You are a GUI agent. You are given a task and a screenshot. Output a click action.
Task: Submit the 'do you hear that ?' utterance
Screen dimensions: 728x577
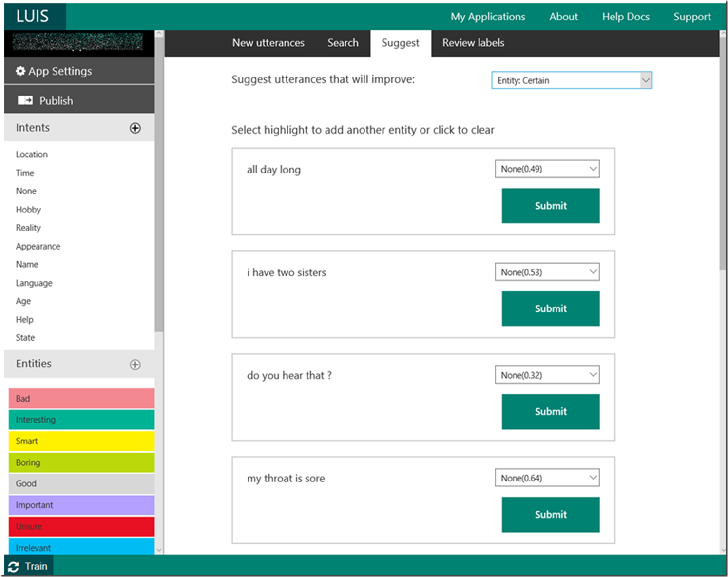[x=551, y=411]
